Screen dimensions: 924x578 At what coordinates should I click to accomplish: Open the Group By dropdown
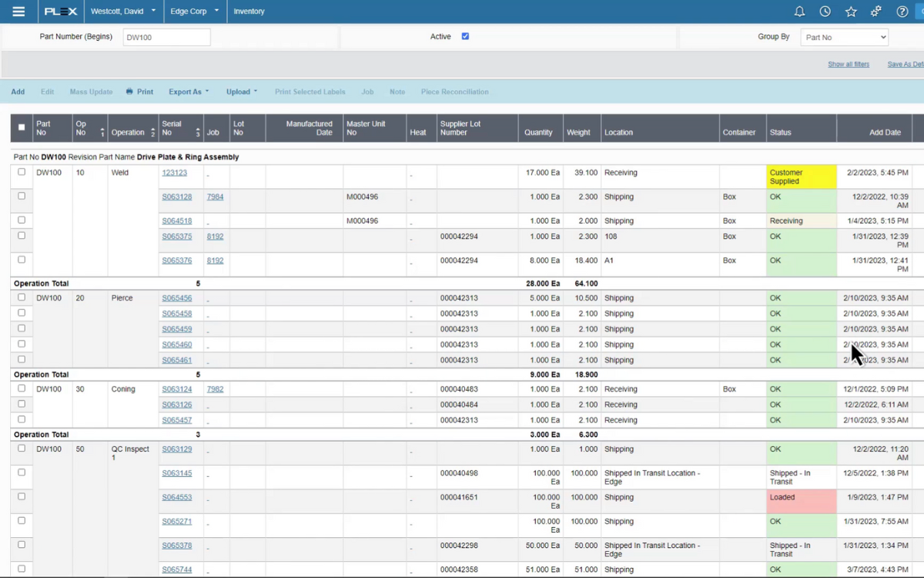(844, 36)
